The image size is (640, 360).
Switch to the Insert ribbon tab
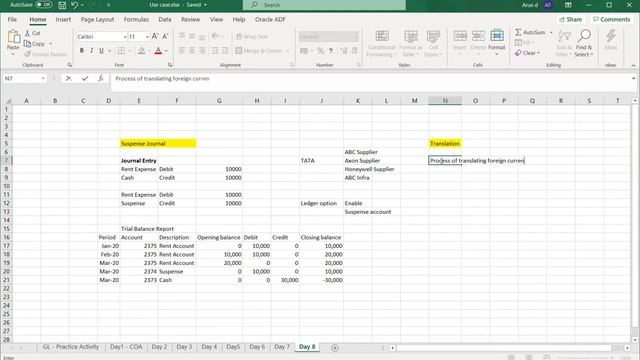(x=63, y=19)
